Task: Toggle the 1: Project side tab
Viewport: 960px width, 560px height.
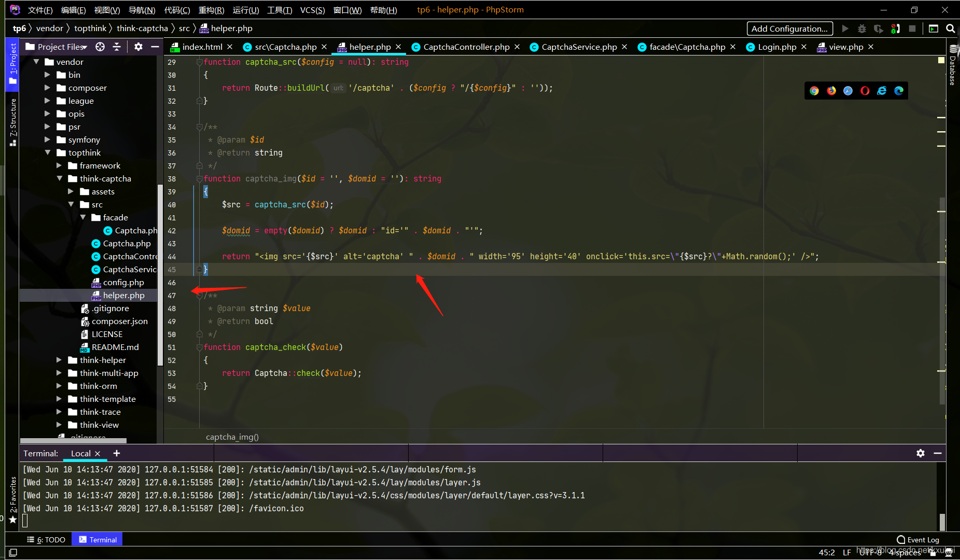Action: (12, 64)
